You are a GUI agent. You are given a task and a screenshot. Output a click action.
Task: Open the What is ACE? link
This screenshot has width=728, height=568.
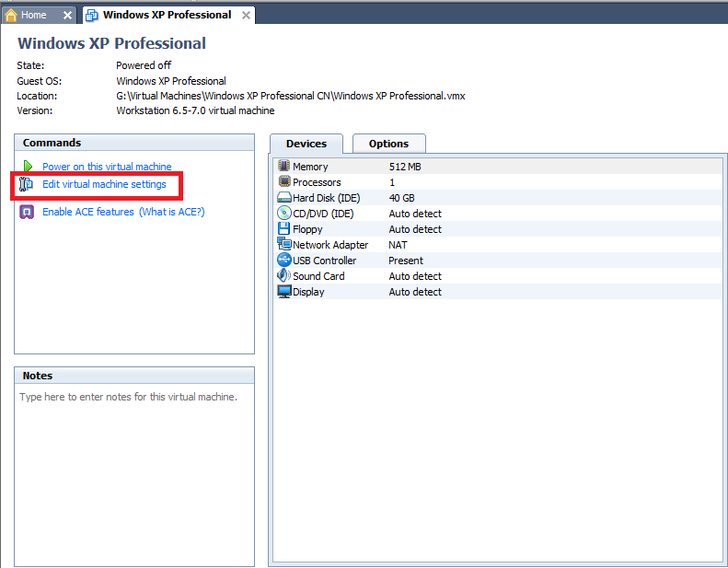[x=171, y=212]
